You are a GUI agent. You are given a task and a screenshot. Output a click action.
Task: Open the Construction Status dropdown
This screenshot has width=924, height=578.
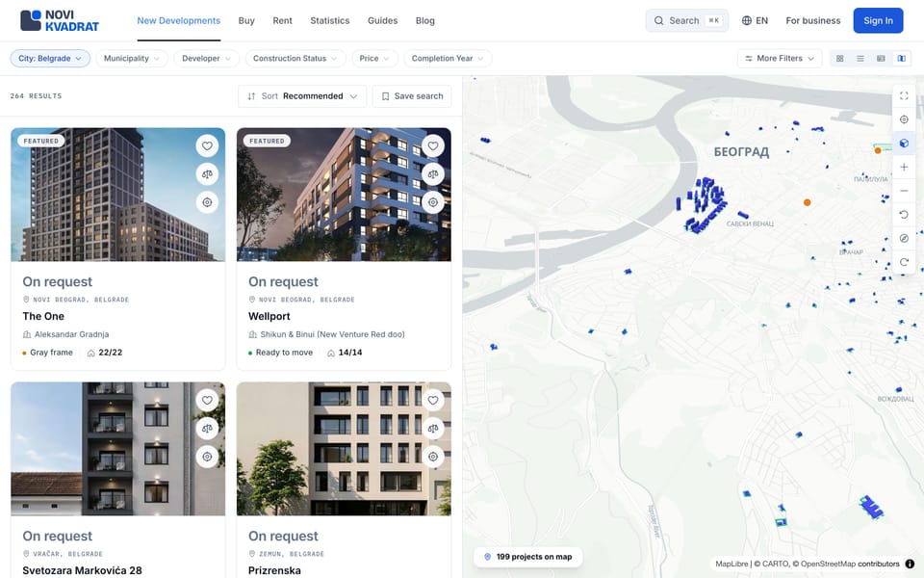coord(295,59)
